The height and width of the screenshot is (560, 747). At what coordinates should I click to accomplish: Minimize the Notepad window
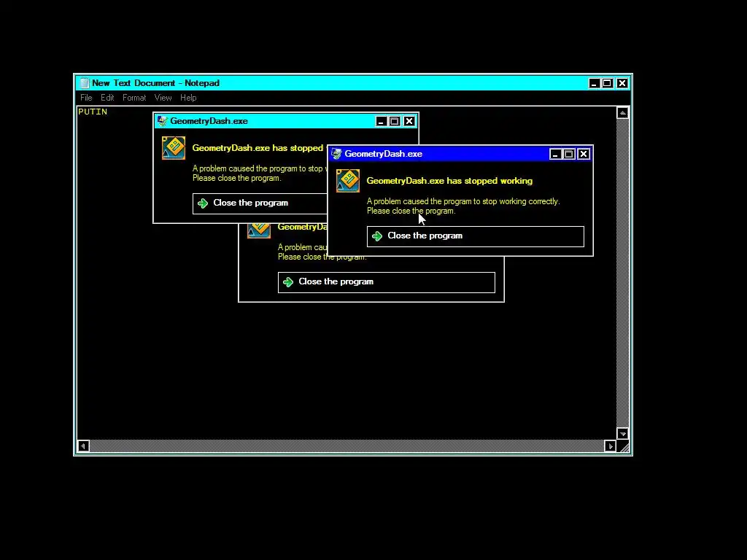[x=594, y=83]
